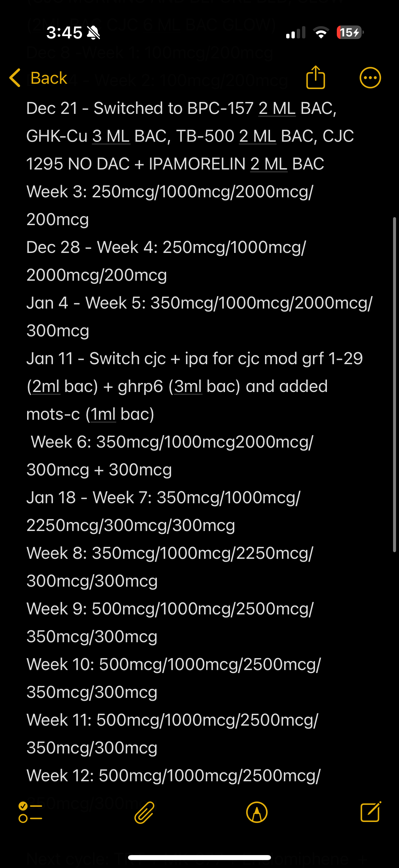399x868 pixels.
Task: Tap the 3:45 clock in status bar
Action: pyautogui.click(x=64, y=33)
